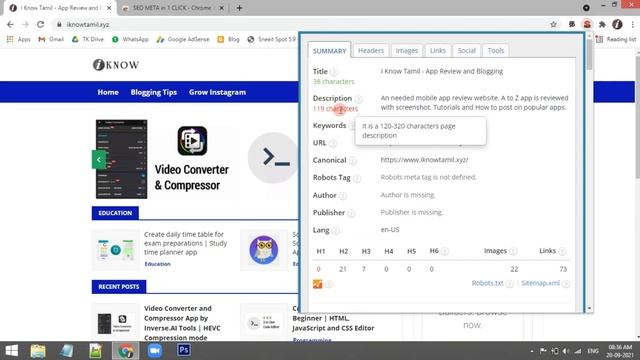Image resolution: width=640 pixels, height=360 pixels.
Task: Click the green slider previous arrow
Action: point(99,160)
